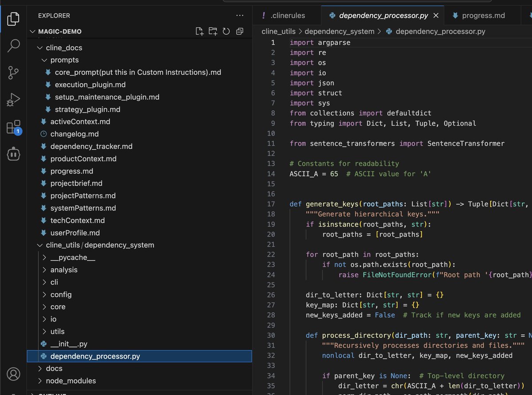The image size is (532, 395).
Task: Open progress.md in the file tree
Action: 72,171
